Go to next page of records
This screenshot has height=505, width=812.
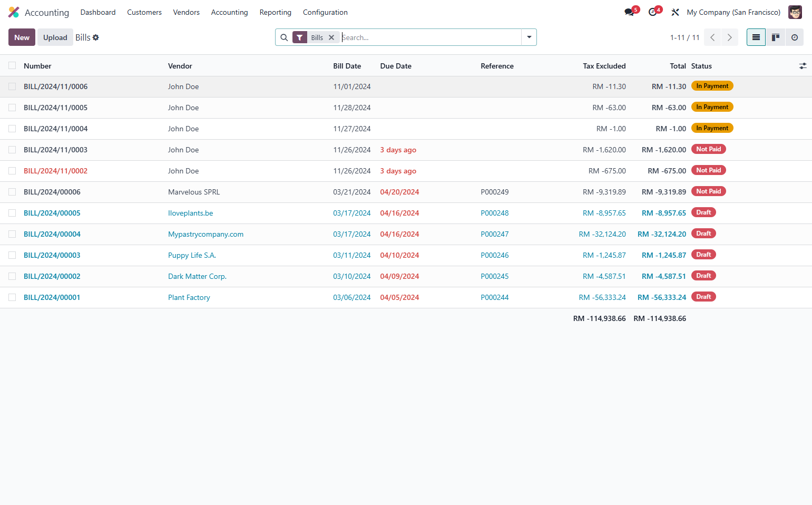tap(730, 37)
